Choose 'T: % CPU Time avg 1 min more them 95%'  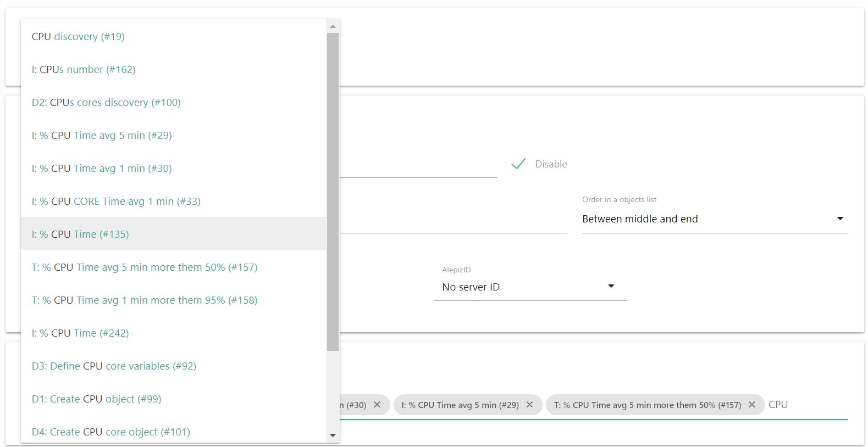pyautogui.click(x=145, y=300)
